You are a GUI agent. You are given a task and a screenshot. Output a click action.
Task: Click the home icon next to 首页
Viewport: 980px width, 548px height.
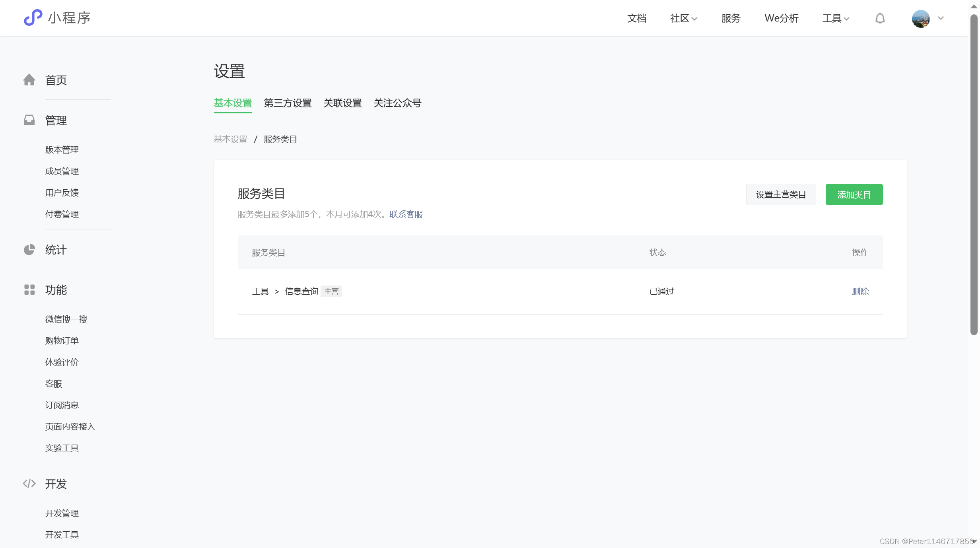click(x=29, y=80)
